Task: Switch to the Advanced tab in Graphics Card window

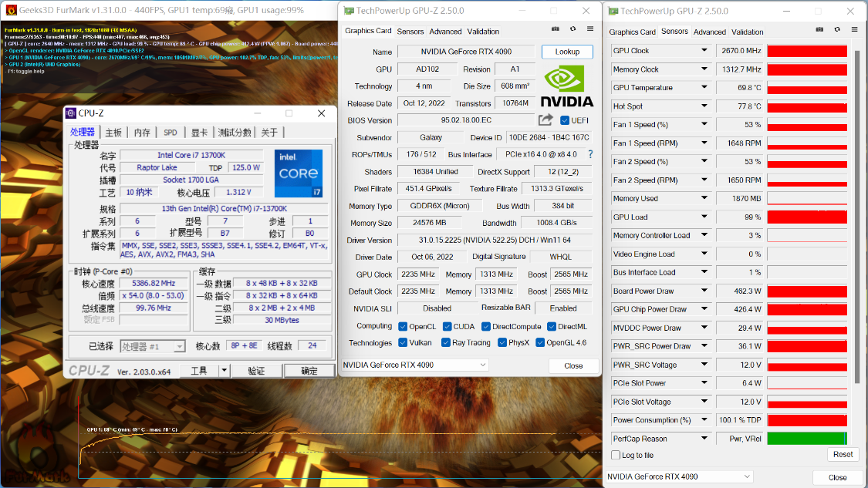Action: [x=445, y=32]
